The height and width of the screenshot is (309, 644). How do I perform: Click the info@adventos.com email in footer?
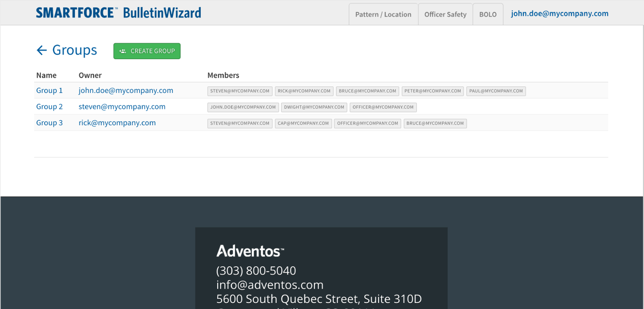tap(270, 285)
